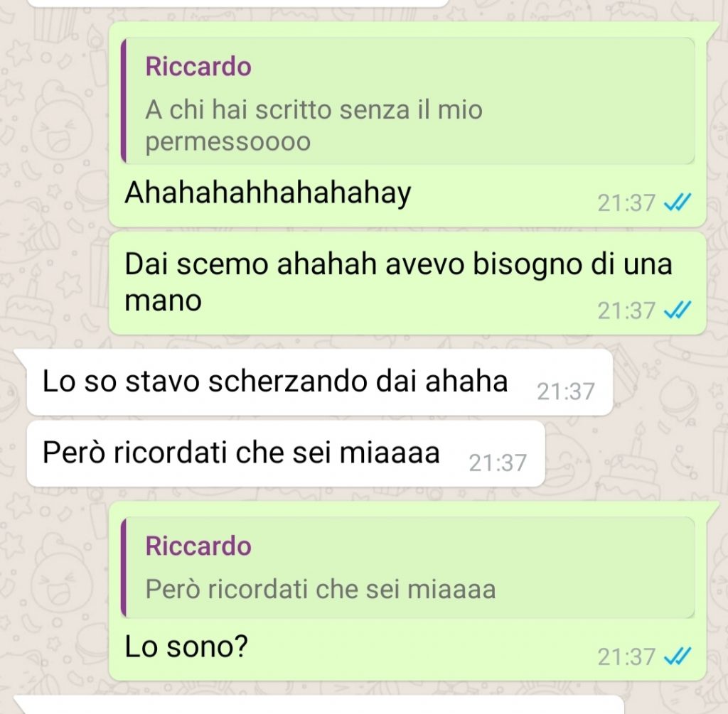
Task: Open the quoted reply 'A chi hai scritto senza il mio permessooooo'
Action: (407, 101)
